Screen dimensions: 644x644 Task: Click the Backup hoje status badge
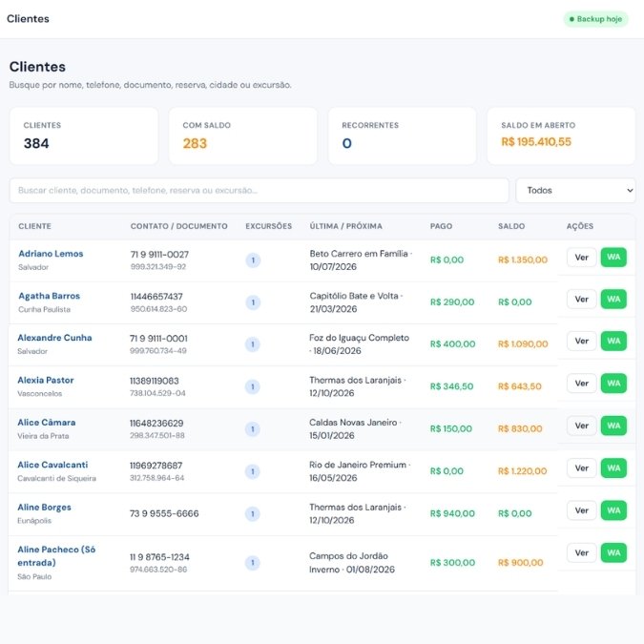[x=595, y=19]
